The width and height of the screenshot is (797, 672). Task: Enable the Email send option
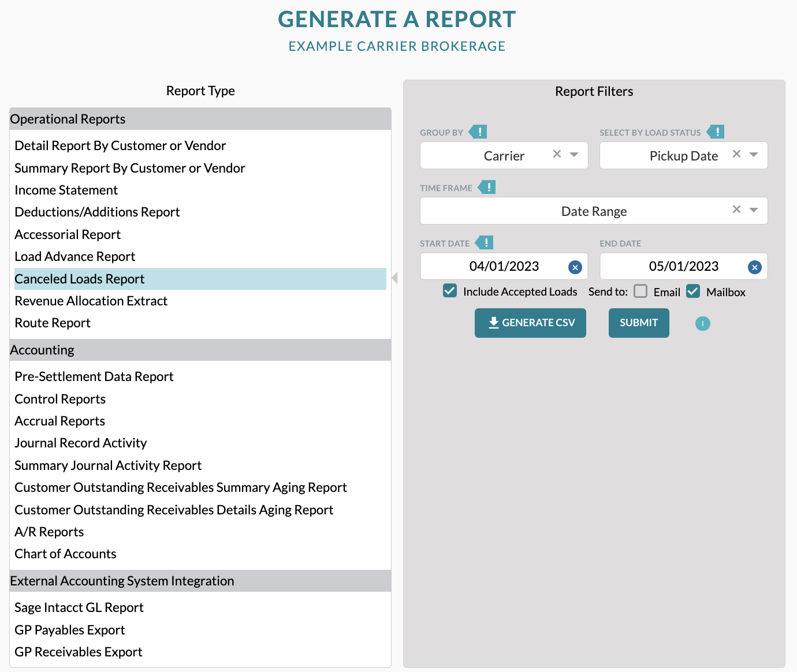640,292
